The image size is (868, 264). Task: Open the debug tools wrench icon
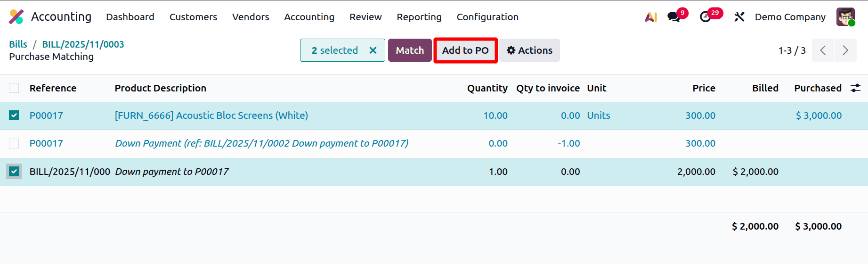point(739,17)
